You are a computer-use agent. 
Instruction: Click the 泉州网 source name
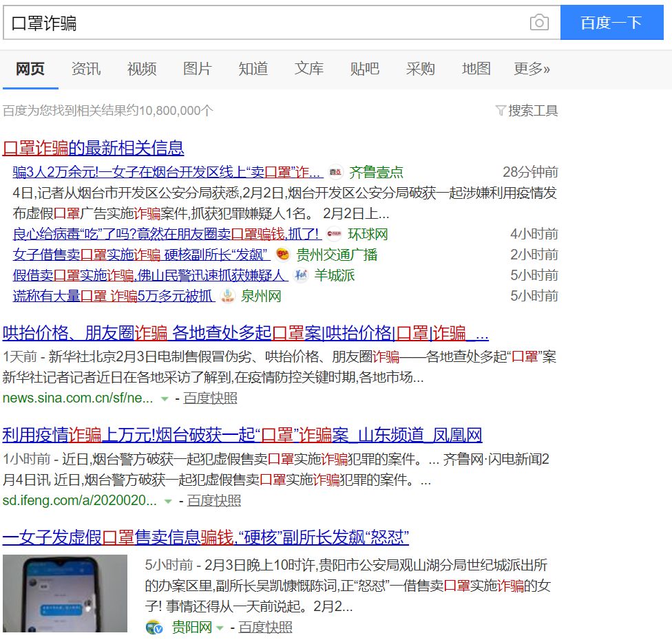click(260, 296)
